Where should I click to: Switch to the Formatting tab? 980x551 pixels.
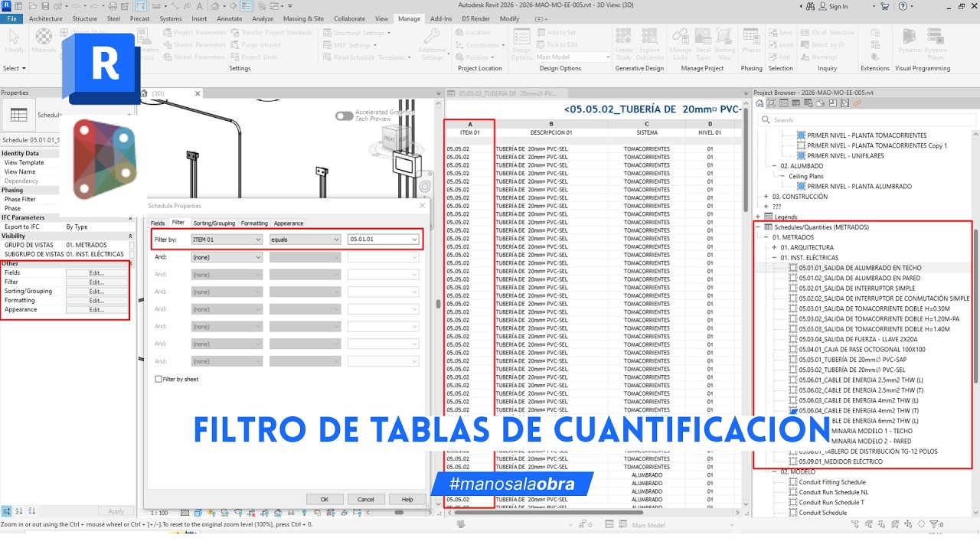tap(254, 223)
